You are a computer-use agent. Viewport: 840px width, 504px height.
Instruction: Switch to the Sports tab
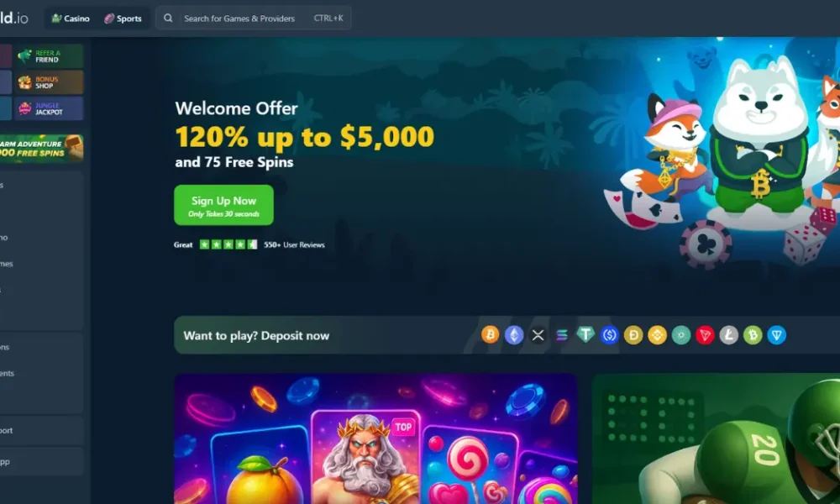pos(123,18)
